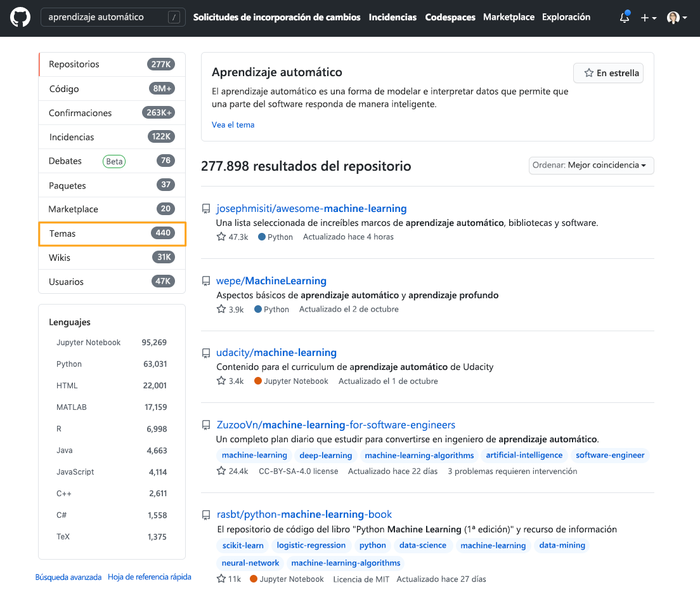Click the slash shortcut icon in search
700x599 pixels.
tap(174, 17)
